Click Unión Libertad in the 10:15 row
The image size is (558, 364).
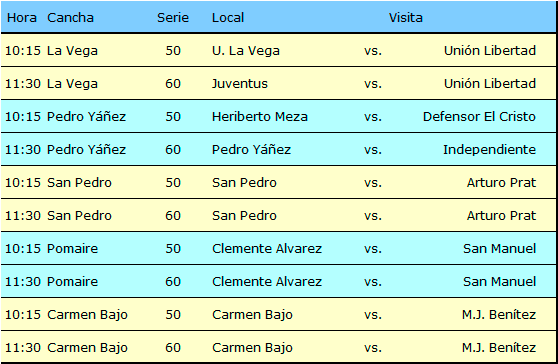pos(490,51)
